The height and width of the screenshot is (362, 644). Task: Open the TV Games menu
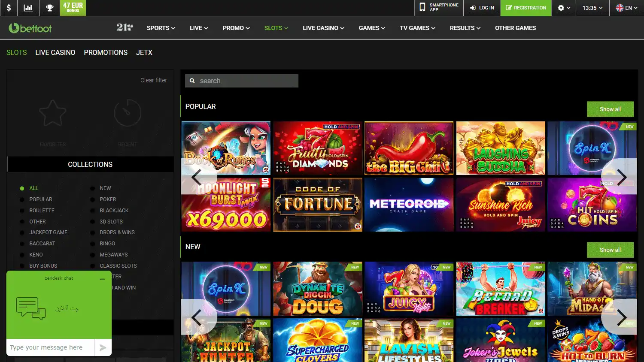point(417,28)
